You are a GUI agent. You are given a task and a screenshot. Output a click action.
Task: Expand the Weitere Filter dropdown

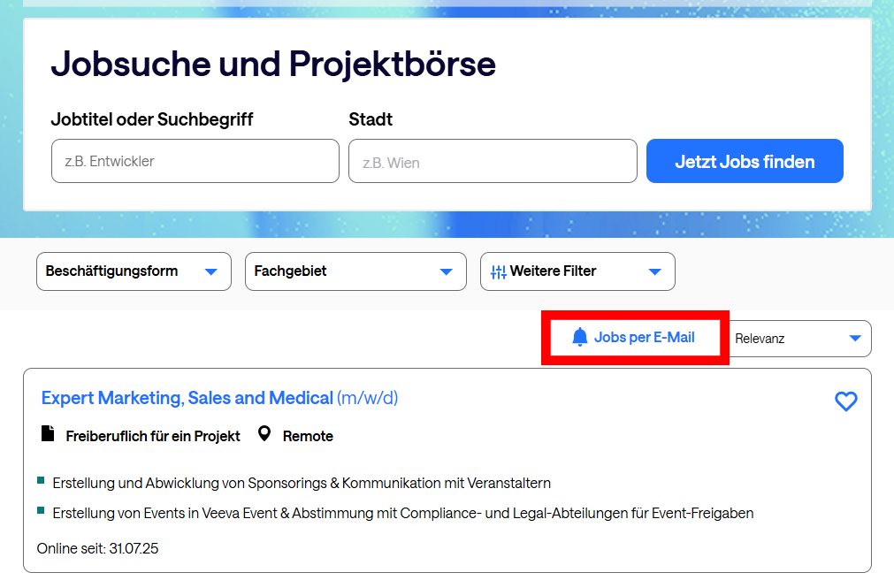click(577, 271)
